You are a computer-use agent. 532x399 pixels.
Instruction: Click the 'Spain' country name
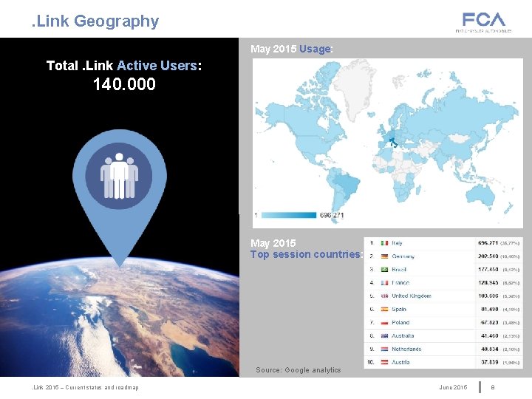coord(399,309)
